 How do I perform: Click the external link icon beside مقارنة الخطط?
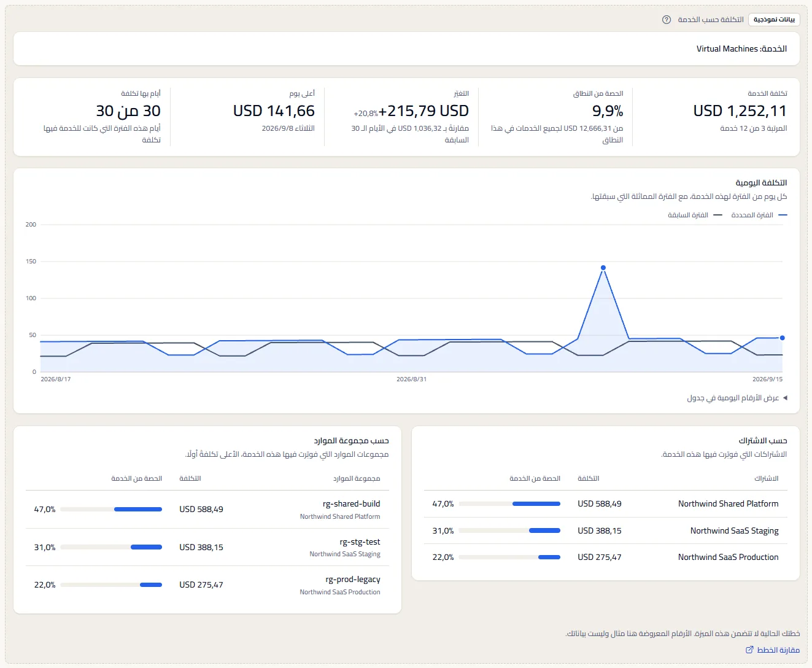pyautogui.click(x=749, y=650)
